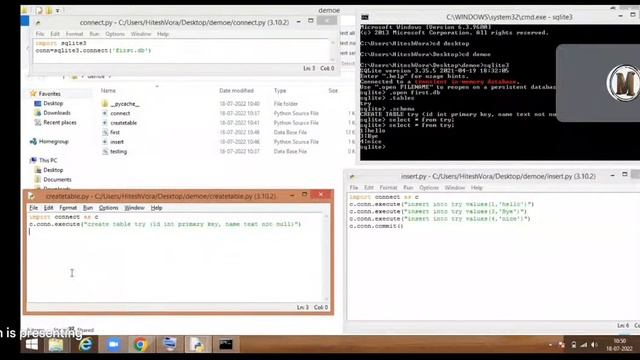640x360 pixels.
Task: Switch to Python IDLE taskbar icon
Action: [198, 345]
